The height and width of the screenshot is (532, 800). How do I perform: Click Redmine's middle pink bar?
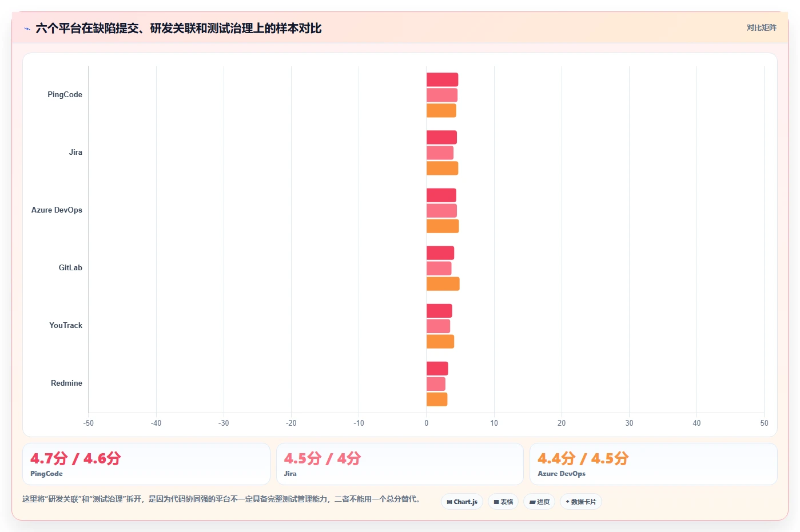click(436, 384)
